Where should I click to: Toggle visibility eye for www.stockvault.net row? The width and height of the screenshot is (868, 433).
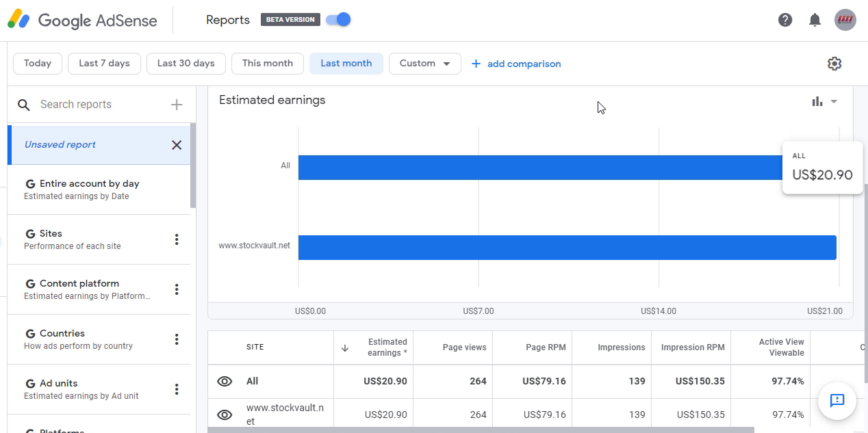[225, 415]
